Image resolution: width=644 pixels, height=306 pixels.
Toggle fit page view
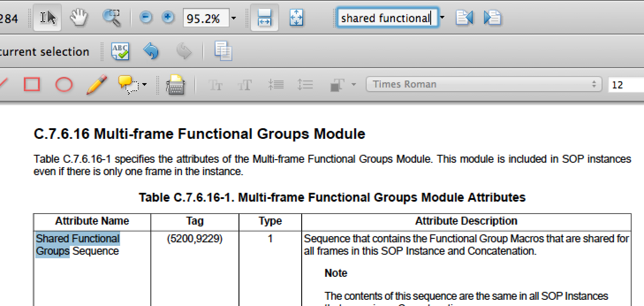pyautogui.click(x=296, y=18)
